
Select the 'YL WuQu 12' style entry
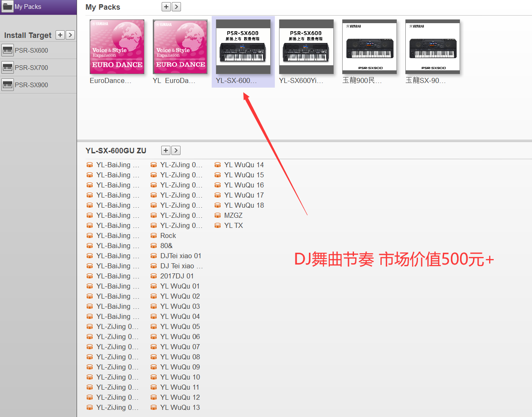click(180, 397)
